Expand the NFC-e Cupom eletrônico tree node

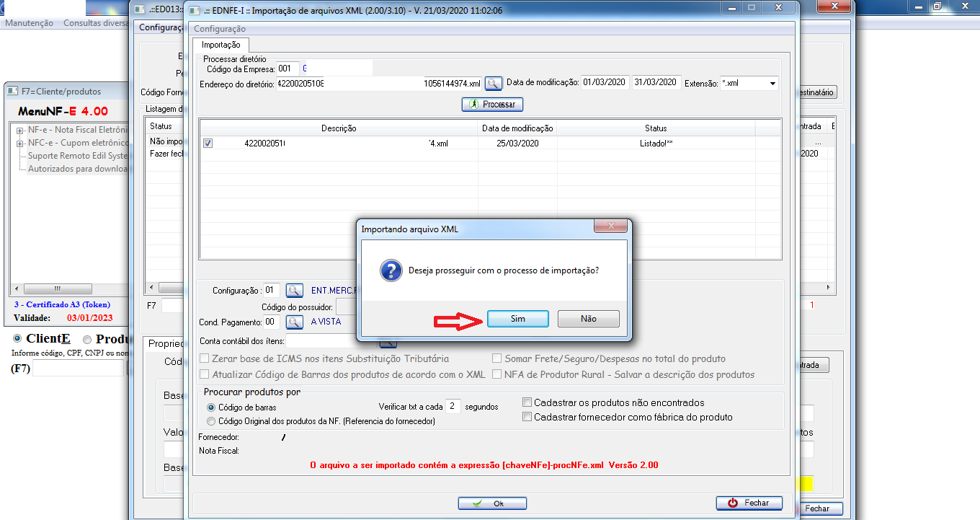click(19, 143)
